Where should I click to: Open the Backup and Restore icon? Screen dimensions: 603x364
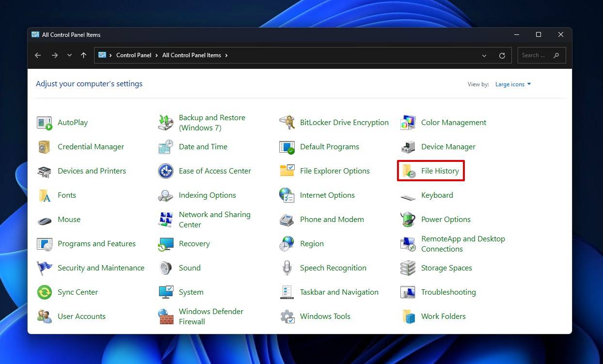pos(166,123)
